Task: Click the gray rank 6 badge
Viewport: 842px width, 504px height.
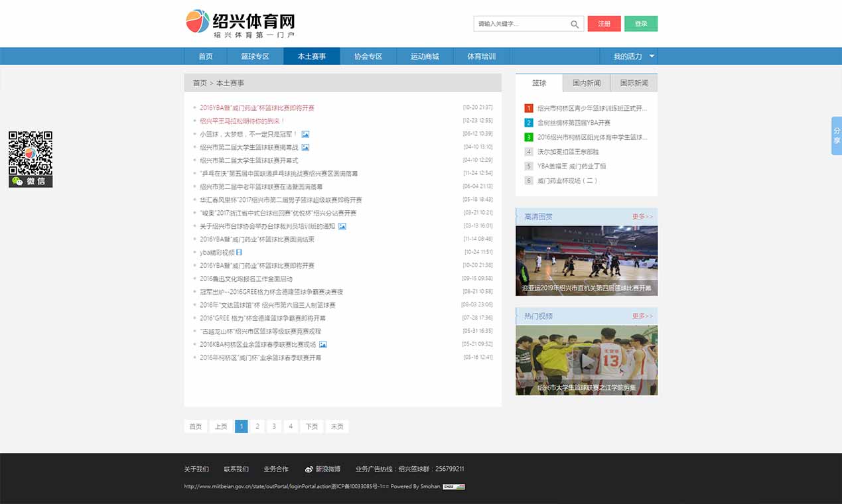Action: (x=529, y=181)
